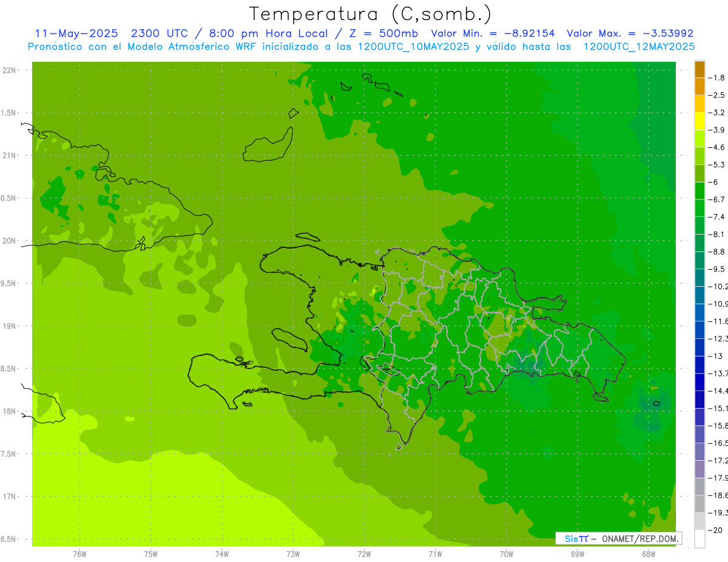Click the "-6.7" colorbar value
This screenshot has width=728, height=562.
(x=718, y=199)
